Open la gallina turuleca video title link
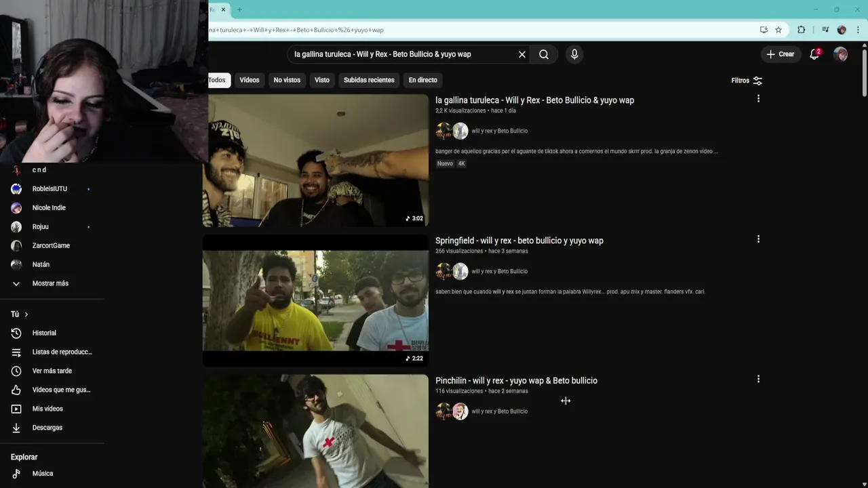The image size is (868, 488). pyautogui.click(x=534, y=100)
